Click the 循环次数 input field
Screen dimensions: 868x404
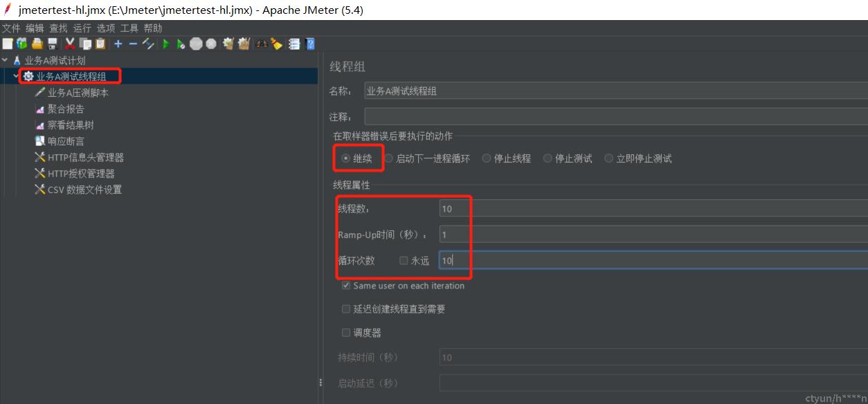pyautogui.click(x=653, y=261)
